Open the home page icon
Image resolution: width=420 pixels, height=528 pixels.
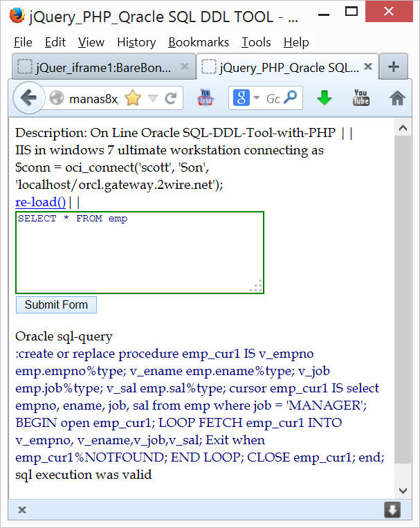tap(397, 98)
